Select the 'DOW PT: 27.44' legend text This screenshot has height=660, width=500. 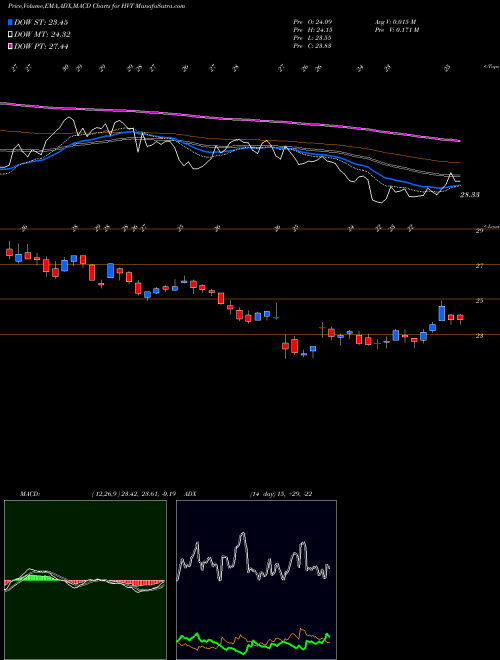42,46
